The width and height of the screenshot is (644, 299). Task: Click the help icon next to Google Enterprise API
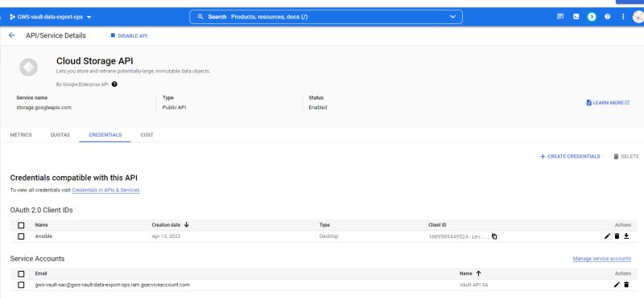click(x=114, y=84)
